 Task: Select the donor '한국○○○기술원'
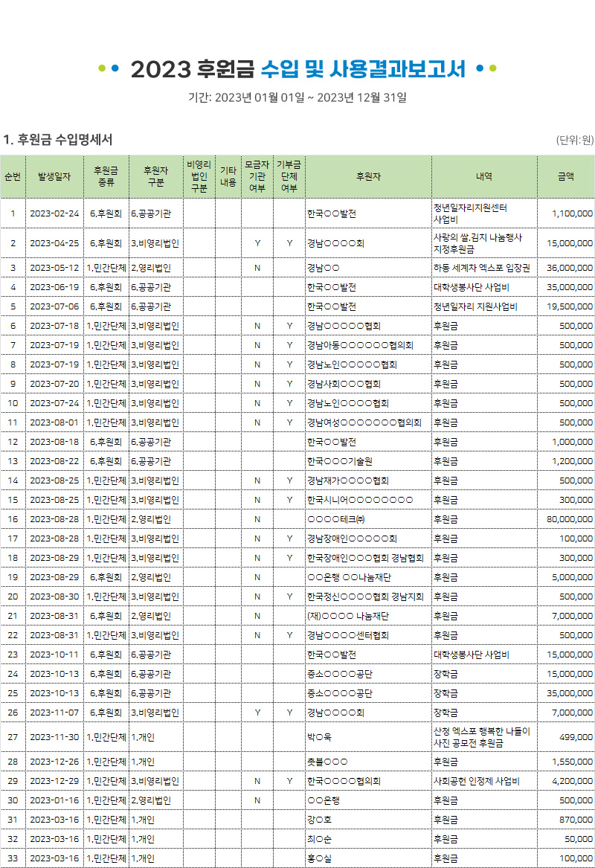(340, 461)
